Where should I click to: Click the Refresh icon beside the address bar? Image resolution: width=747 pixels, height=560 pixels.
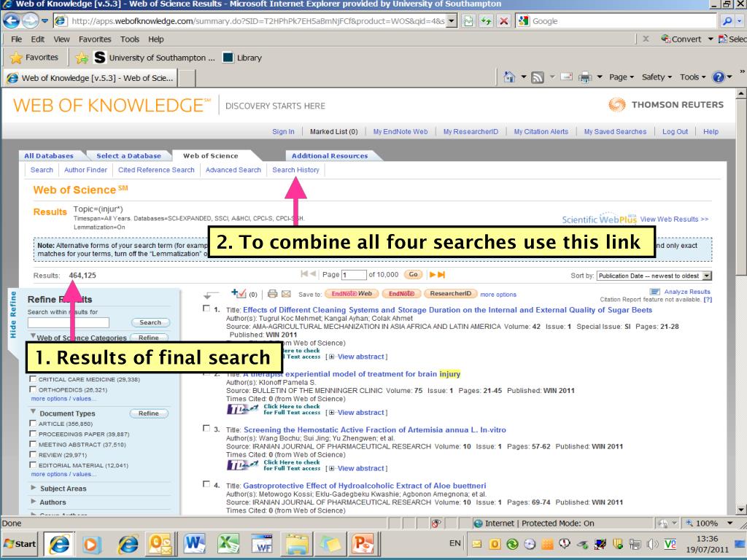point(486,21)
